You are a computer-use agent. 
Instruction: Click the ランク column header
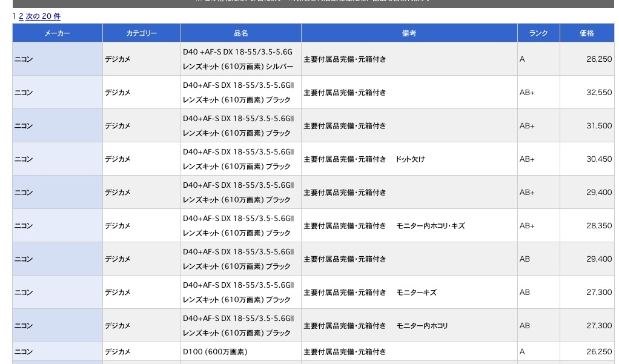click(x=538, y=33)
